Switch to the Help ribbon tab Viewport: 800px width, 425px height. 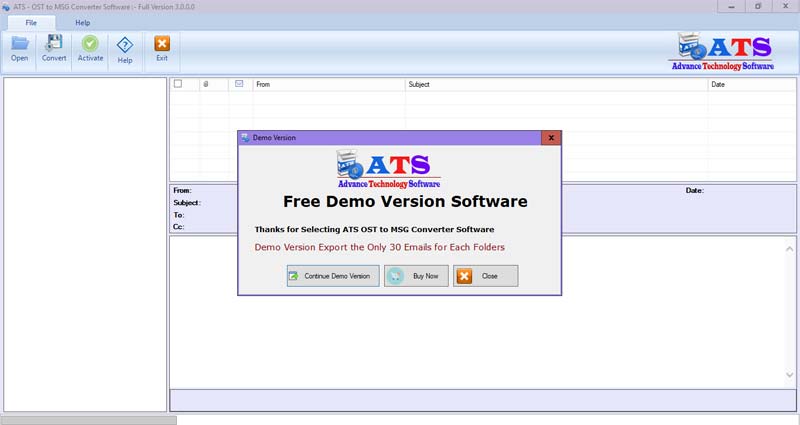[x=83, y=22]
